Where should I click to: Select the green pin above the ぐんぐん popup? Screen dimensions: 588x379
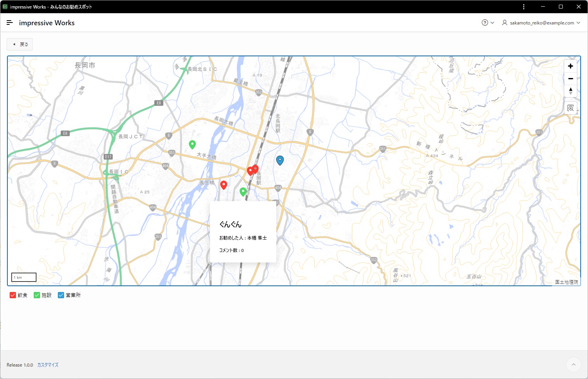point(243,192)
